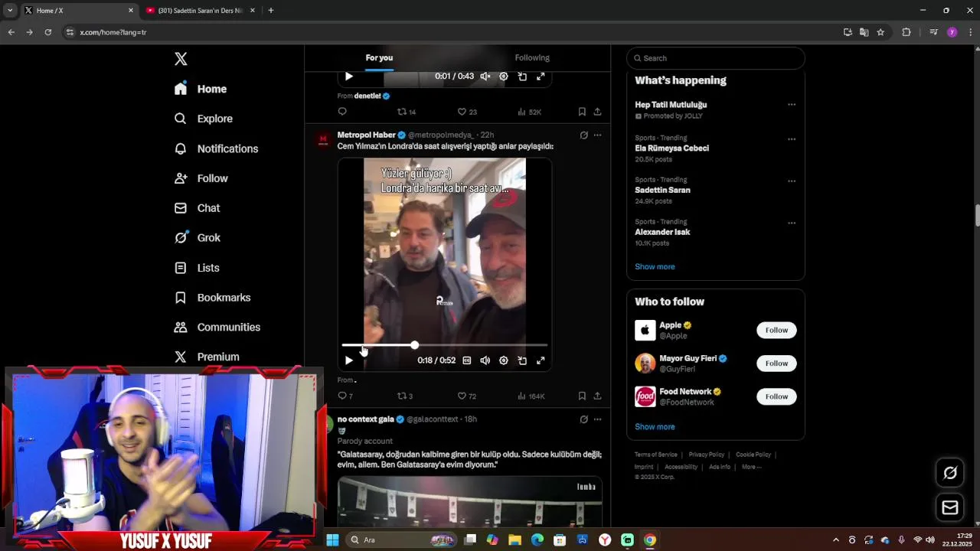Open the Chat page

(x=198, y=208)
